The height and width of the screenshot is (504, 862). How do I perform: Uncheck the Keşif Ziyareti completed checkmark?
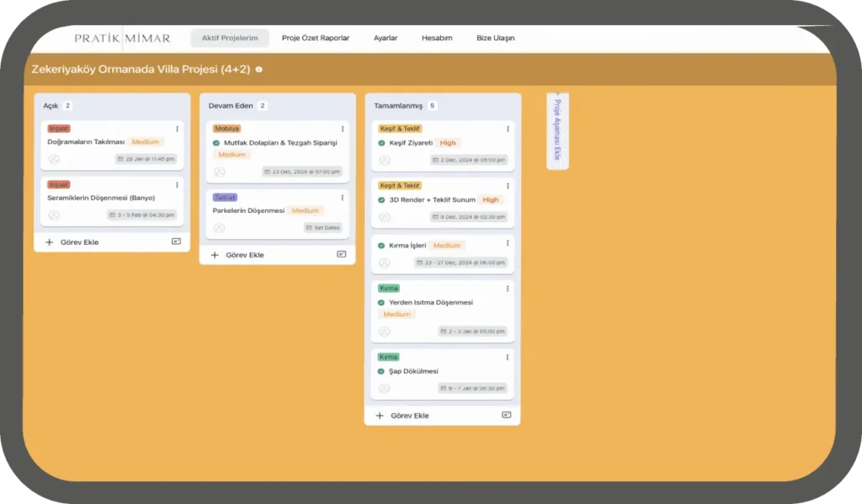tap(381, 143)
